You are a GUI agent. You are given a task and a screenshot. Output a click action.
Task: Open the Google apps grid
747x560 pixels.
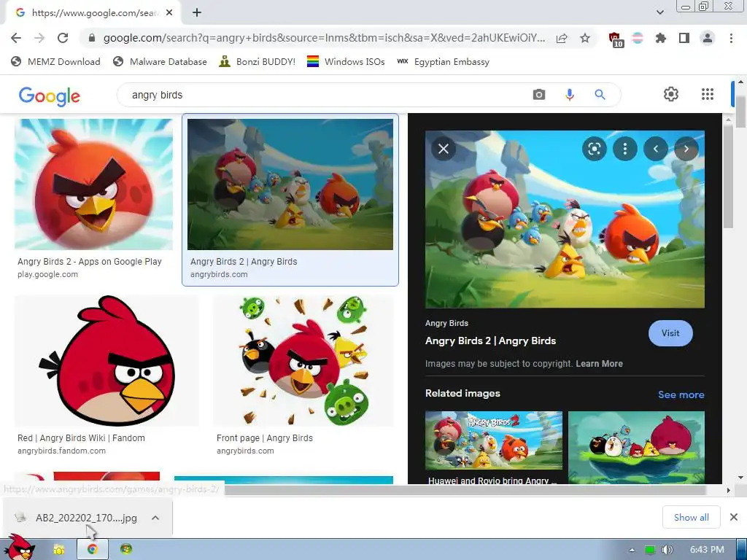708,94
